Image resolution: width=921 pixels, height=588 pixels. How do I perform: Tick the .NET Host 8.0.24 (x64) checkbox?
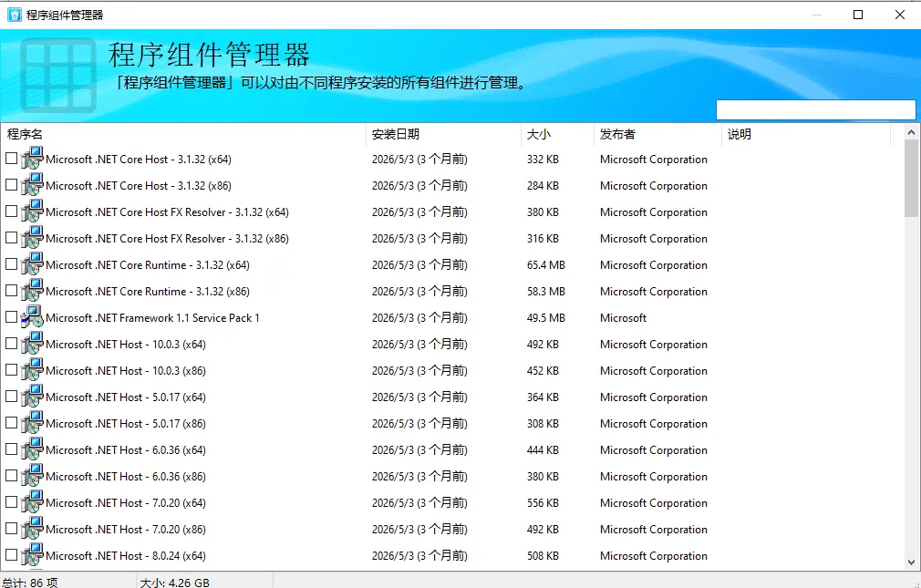pos(11,555)
